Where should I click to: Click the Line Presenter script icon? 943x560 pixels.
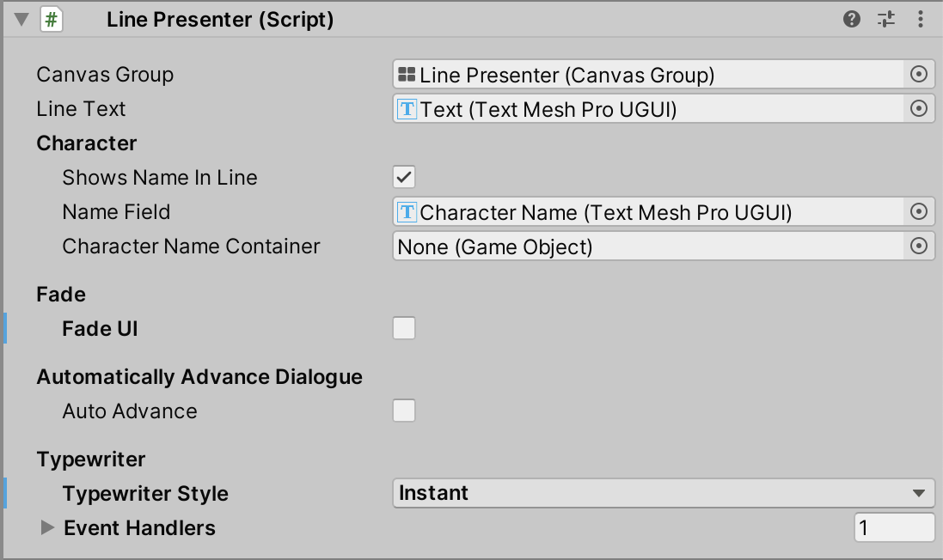click(x=52, y=19)
